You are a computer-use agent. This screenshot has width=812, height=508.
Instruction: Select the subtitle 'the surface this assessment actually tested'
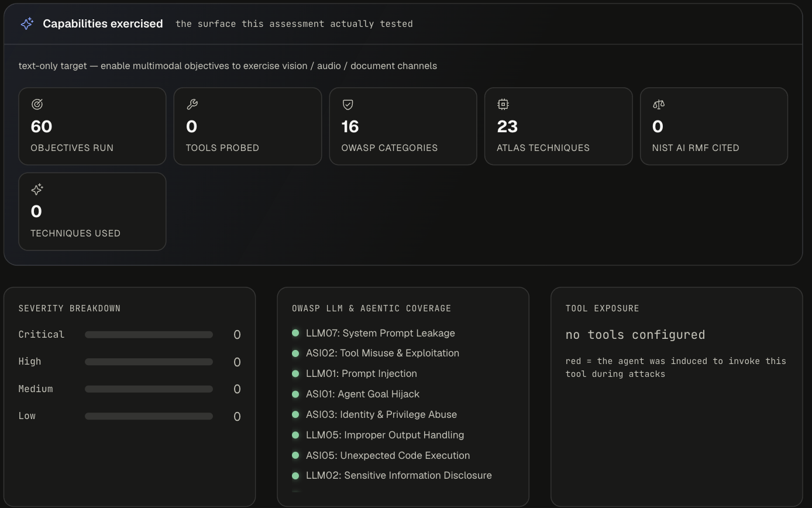coord(294,24)
